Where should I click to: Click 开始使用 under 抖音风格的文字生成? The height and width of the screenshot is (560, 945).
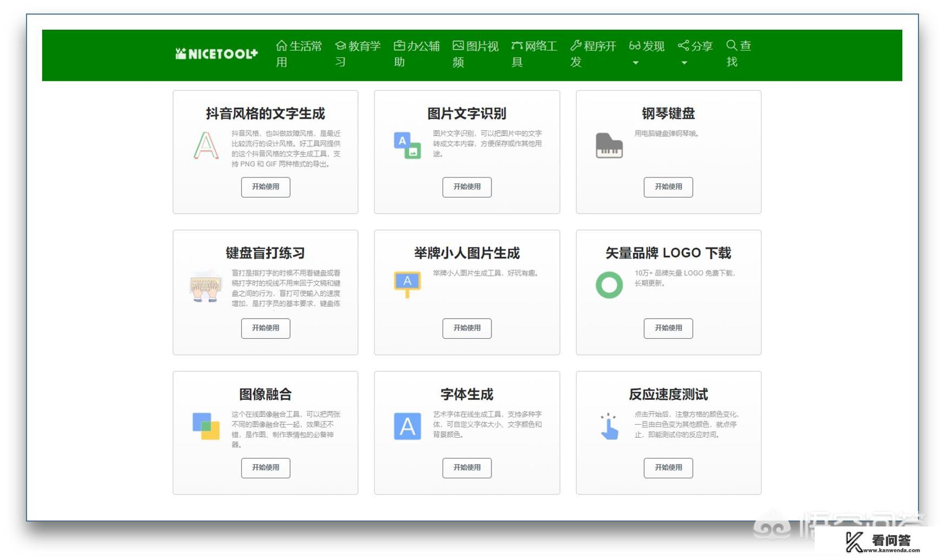point(266,187)
